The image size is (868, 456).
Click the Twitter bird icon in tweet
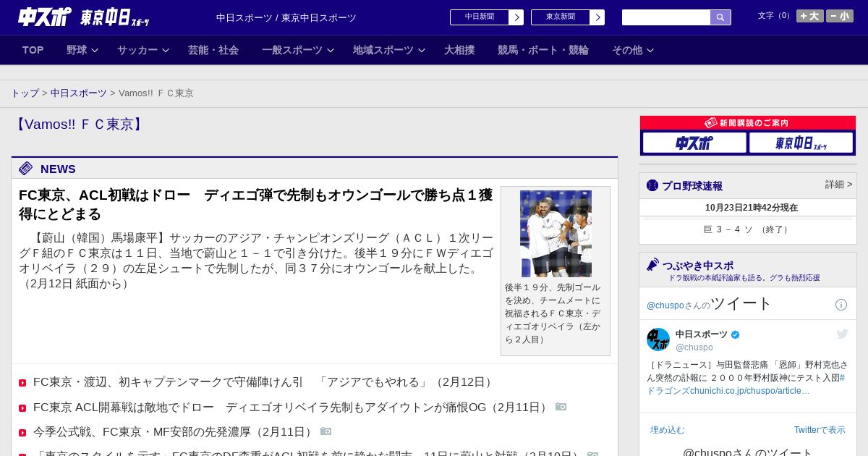click(842, 334)
